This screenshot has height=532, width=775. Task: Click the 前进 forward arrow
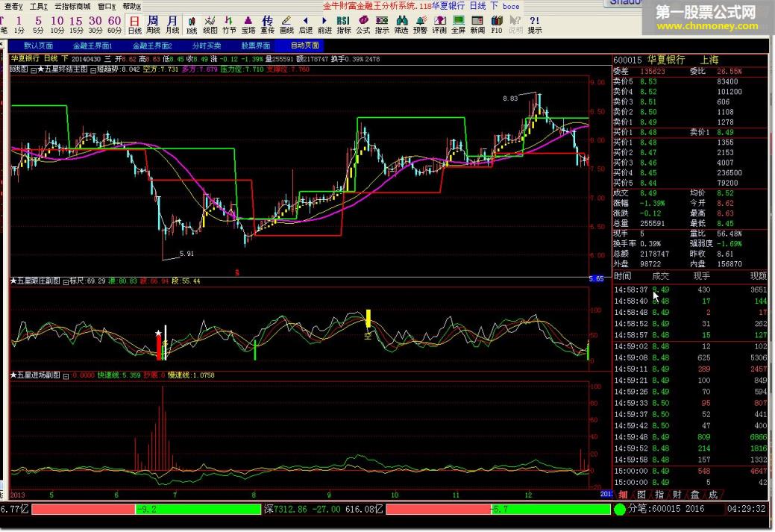[324, 25]
